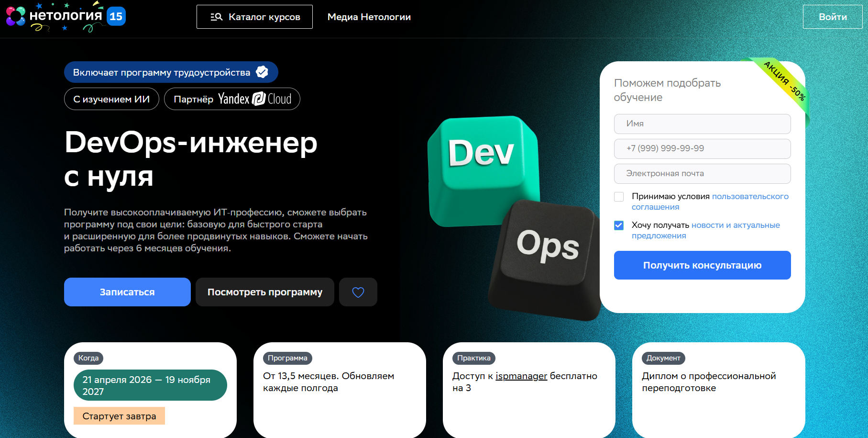Open Каталог курсов
Screen dimensions: 868x438
(254, 17)
